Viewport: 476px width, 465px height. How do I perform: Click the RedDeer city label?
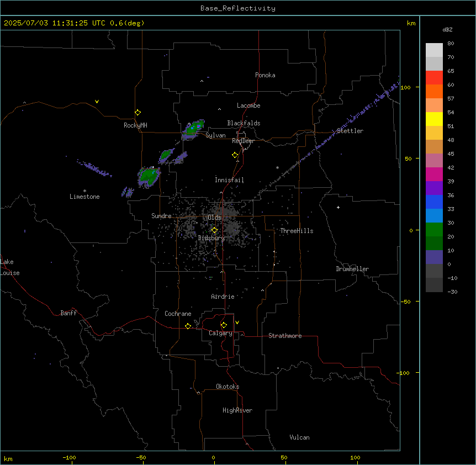click(244, 141)
